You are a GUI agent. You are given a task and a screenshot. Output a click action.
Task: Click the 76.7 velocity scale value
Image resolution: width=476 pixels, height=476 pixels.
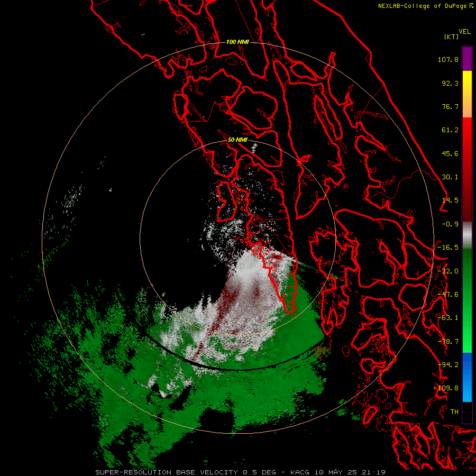click(x=450, y=106)
